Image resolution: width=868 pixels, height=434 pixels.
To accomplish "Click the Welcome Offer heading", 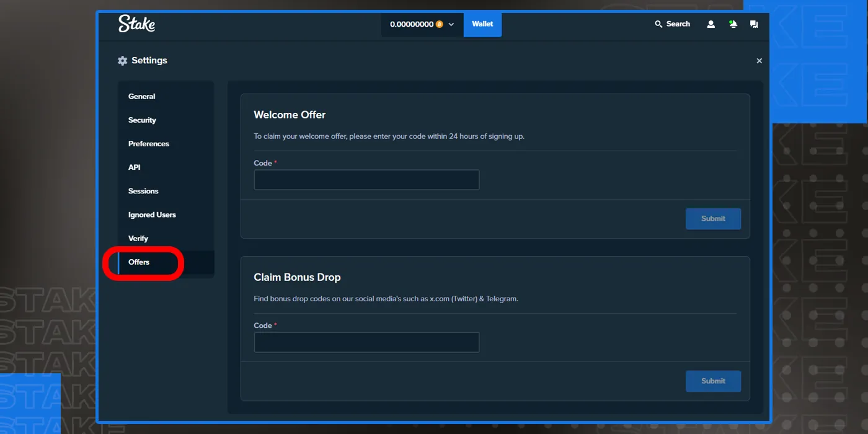I will pos(290,115).
